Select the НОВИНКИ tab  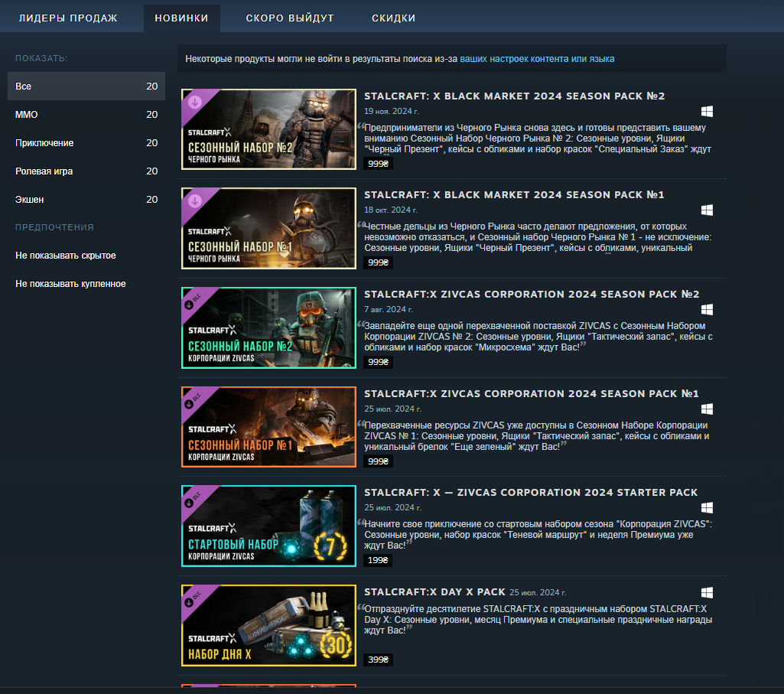click(181, 18)
